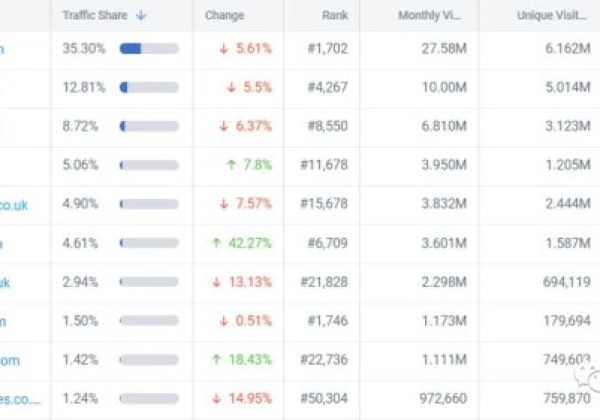
Task: Click the green up arrow beside 42.27%
Action: tap(217, 243)
